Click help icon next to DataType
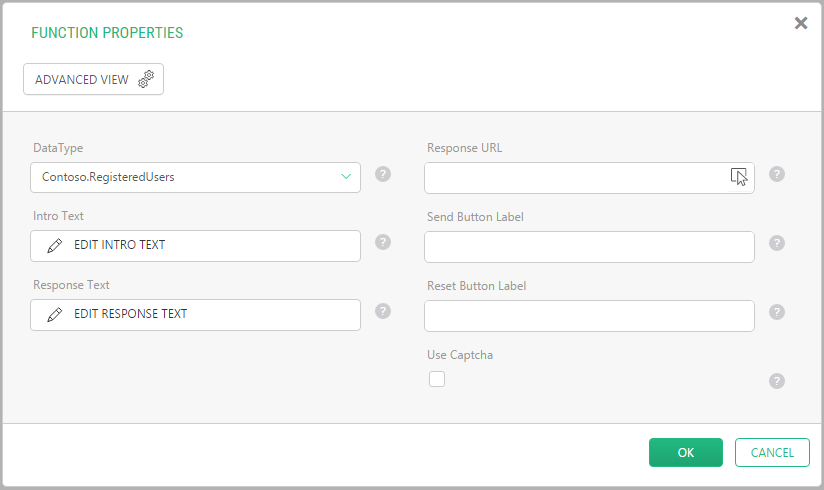The width and height of the screenshot is (824, 490). (x=383, y=174)
